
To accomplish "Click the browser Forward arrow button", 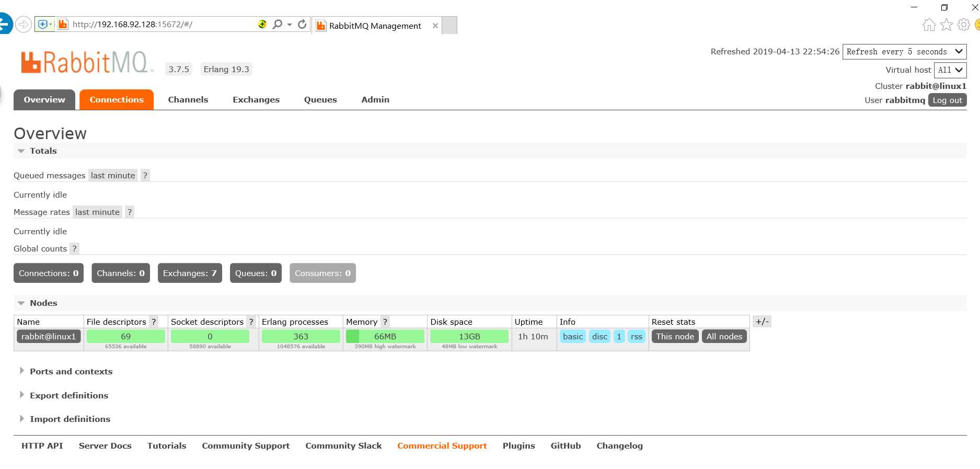I will [x=24, y=24].
